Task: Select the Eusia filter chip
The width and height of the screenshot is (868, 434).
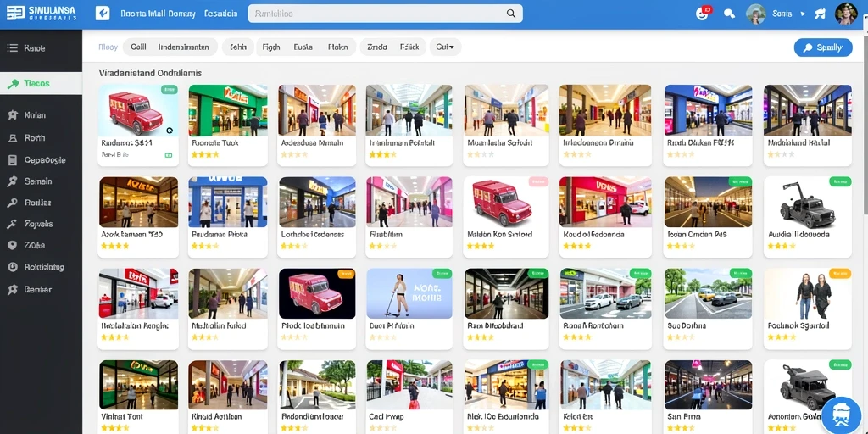Action: 303,47
